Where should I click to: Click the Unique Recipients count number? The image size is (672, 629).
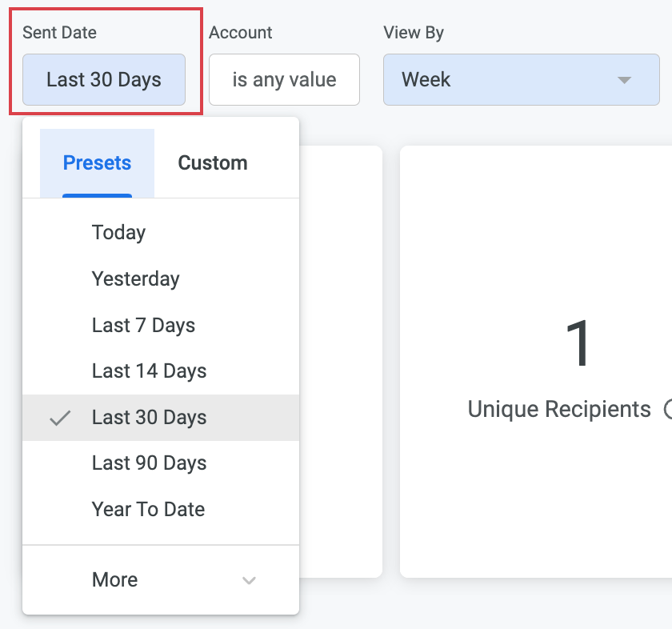pos(578,344)
